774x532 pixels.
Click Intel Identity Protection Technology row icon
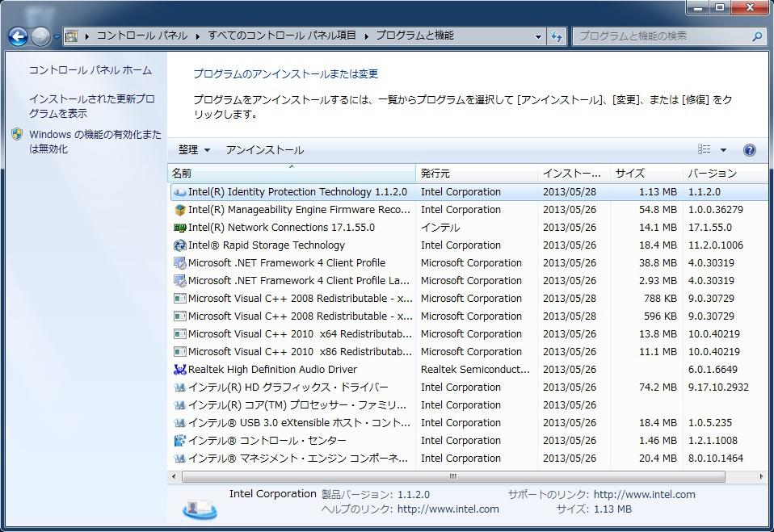coord(180,192)
